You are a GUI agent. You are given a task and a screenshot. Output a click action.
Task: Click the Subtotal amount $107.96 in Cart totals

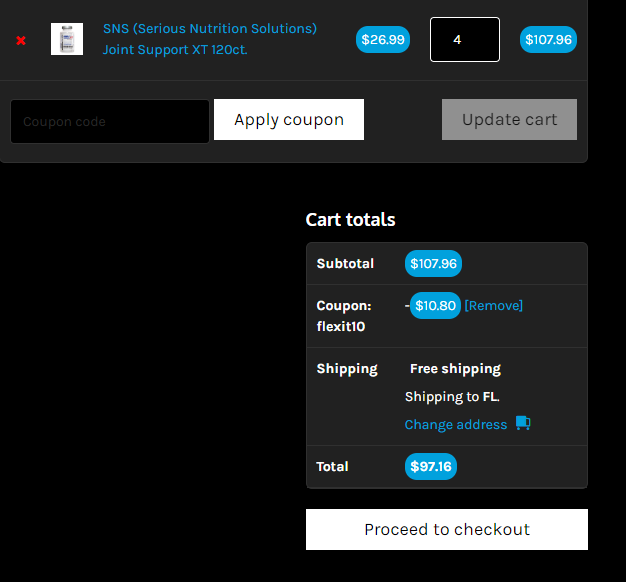(x=433, y=263)
